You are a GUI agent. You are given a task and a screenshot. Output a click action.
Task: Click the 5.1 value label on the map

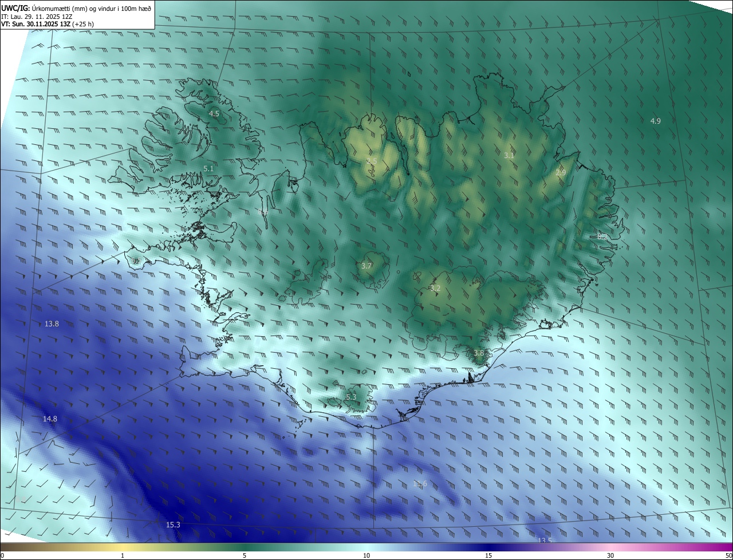pos(208,168)
